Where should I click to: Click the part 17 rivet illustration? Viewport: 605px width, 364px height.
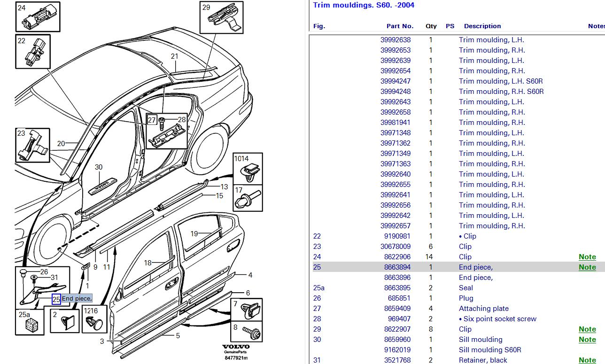(x=248, y=198)
